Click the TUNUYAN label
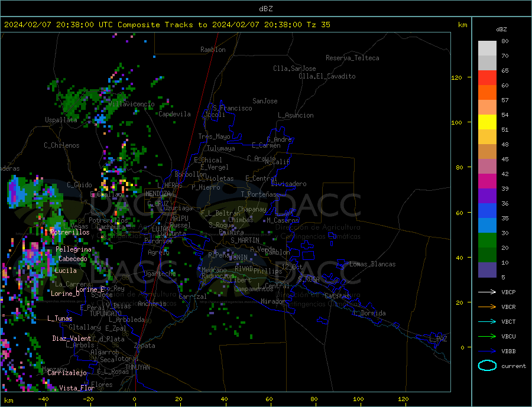This screenshot has height=407, width=532. (x=137, y=367)
